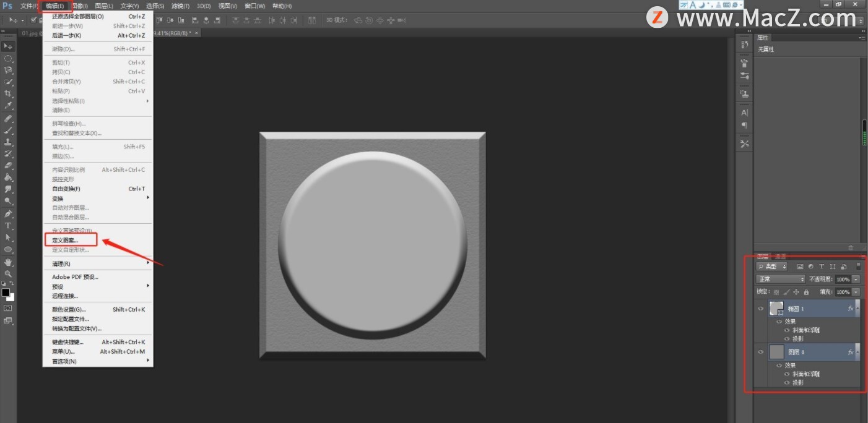This screenshot has width=868, height=423.
Task: Hide the 椭圆 1 layer
Action: (x=761, y=308)
